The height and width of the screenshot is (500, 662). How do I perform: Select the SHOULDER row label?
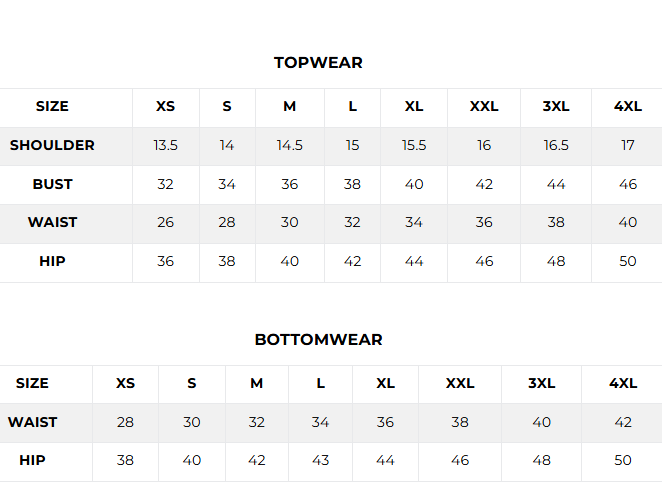[52, 146]
